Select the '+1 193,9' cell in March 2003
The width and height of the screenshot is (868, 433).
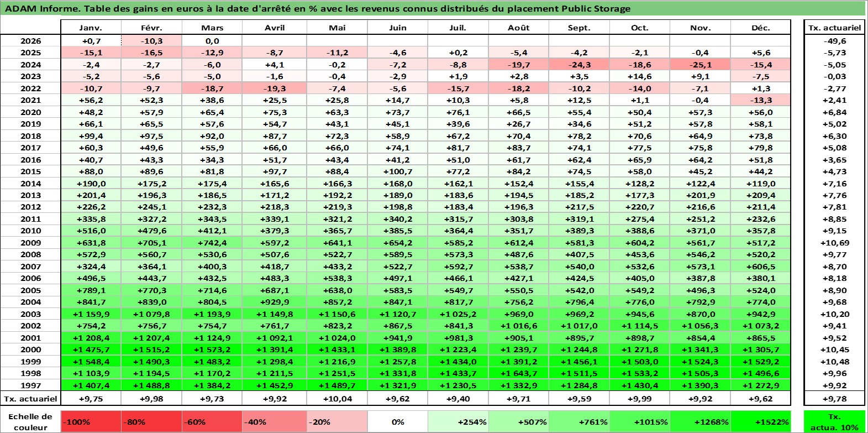pyautogui.click(x=212, y=314)
